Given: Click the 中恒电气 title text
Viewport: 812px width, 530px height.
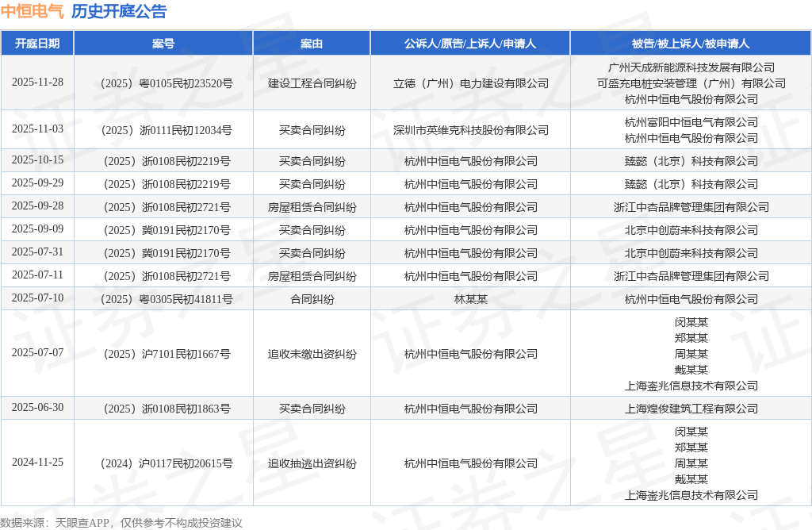Looking at the screenshot, I should (32, 11).
